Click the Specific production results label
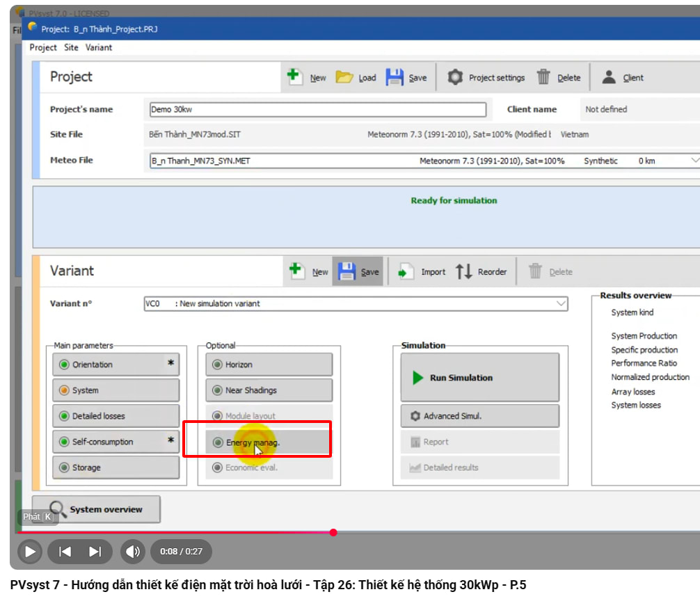Viewport: 700px width, 608px height. tap(644, 350)
